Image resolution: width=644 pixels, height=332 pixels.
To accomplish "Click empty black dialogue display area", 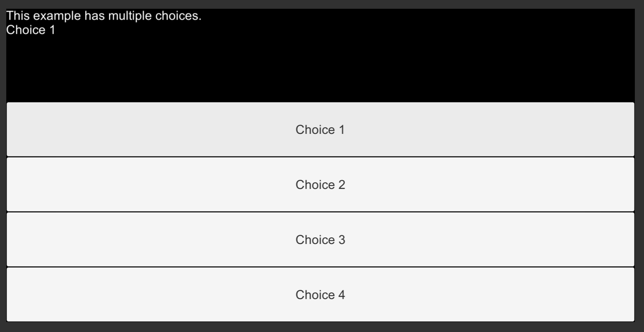I will (x=320, y=67).
